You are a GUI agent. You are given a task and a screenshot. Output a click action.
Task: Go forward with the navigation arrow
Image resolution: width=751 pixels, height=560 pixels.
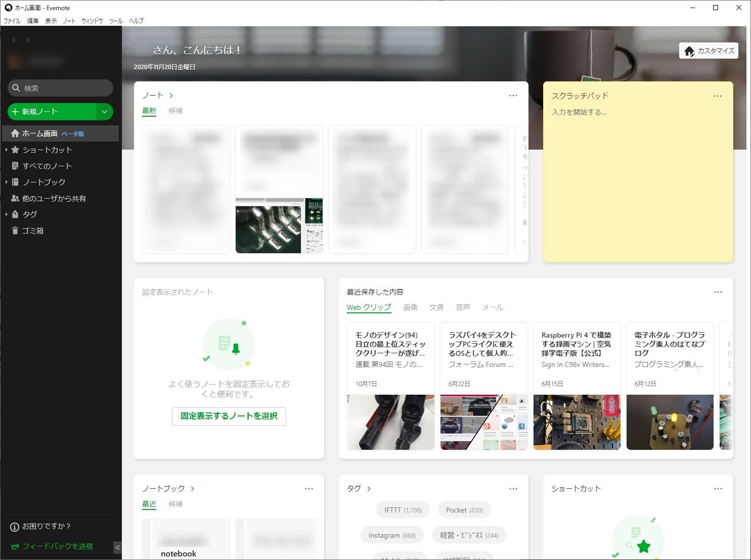[27, 40]
